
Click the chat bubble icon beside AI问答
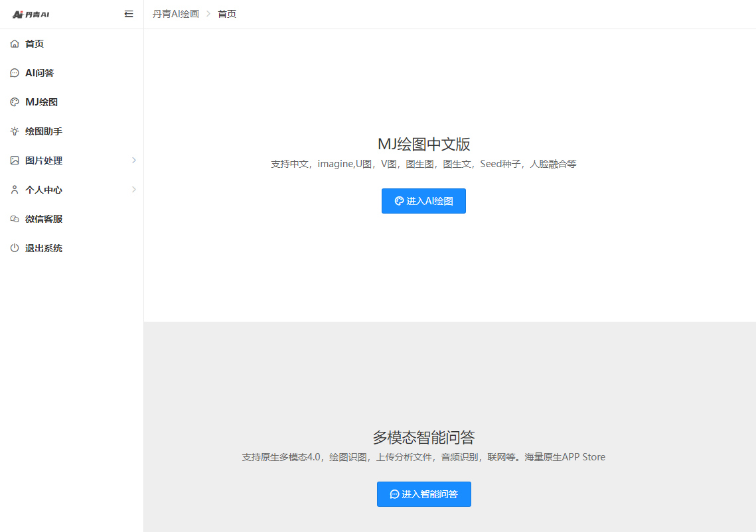[x=15, y=73]
